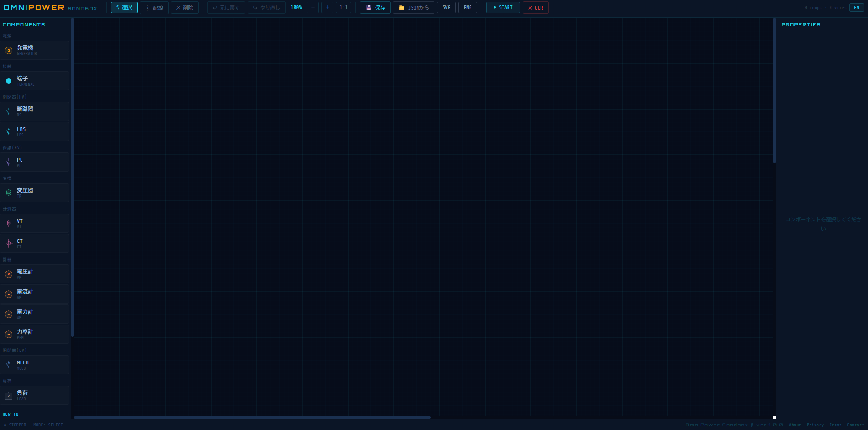Select the PC protection component

[35, 162]
